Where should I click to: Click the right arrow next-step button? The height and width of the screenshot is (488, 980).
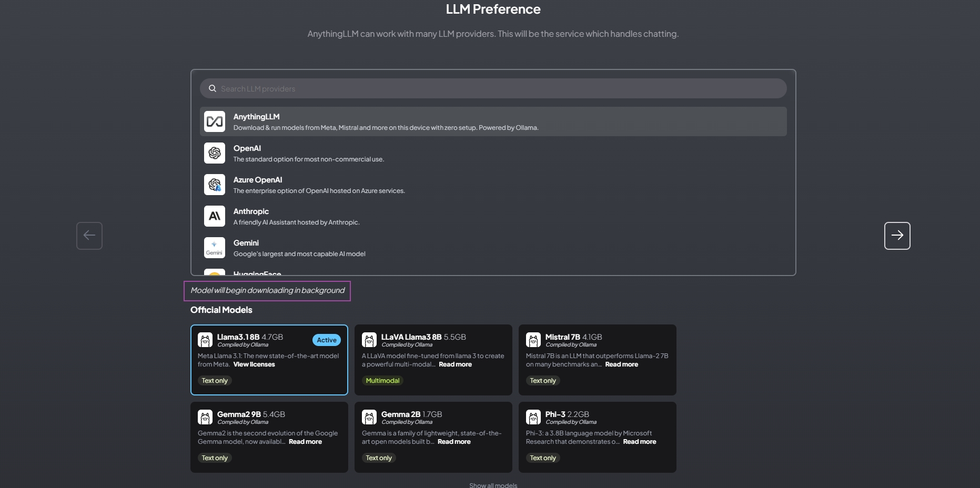897,236
